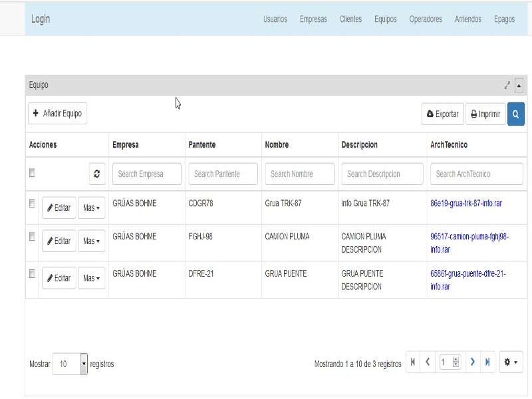The height and width of the screenshot is (399, 532).
Task: Navigate to the Arriendos menu item
Action: (467, 19)
